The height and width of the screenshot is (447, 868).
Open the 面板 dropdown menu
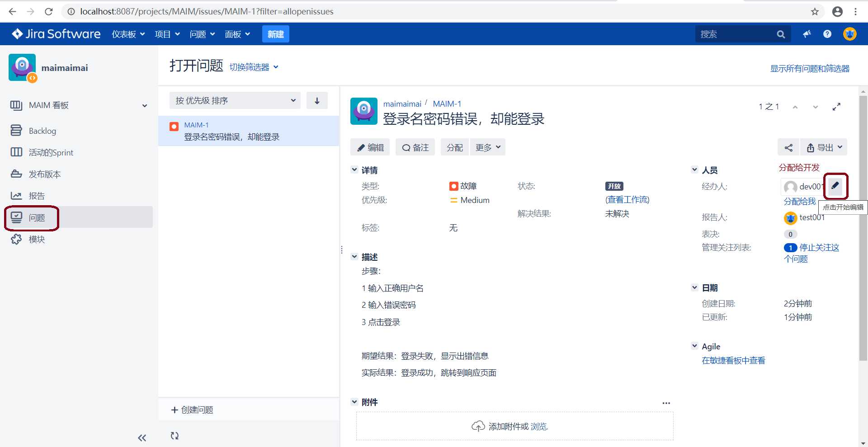coord(237,34)
